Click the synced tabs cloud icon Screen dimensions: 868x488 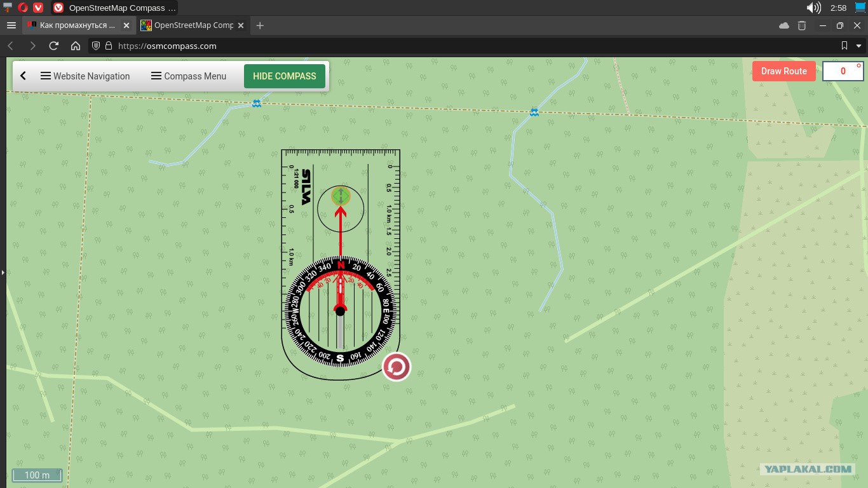click(784, 25)
